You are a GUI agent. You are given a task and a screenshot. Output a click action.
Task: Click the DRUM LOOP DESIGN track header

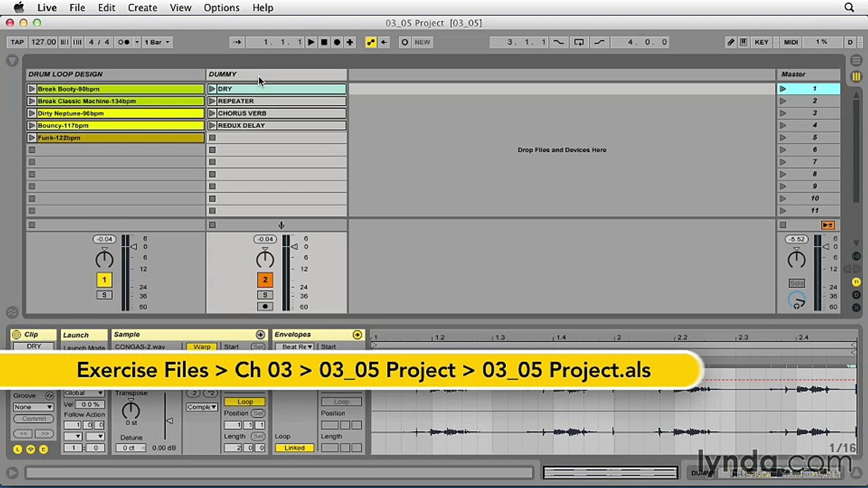tap(115, 74)
